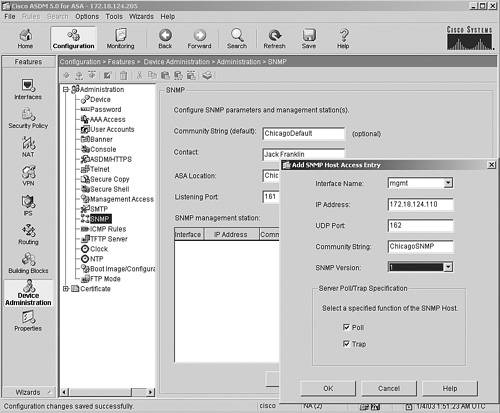Open the SNMP Version dropdown
This screenshot has height=413, width=500.
(448, 267)
